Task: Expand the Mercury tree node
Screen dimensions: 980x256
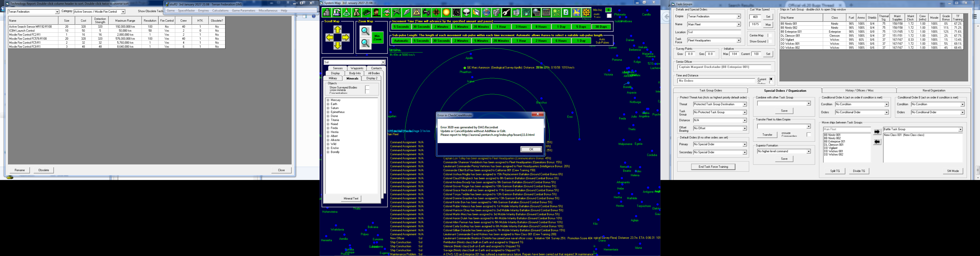Action: (328, 100)
